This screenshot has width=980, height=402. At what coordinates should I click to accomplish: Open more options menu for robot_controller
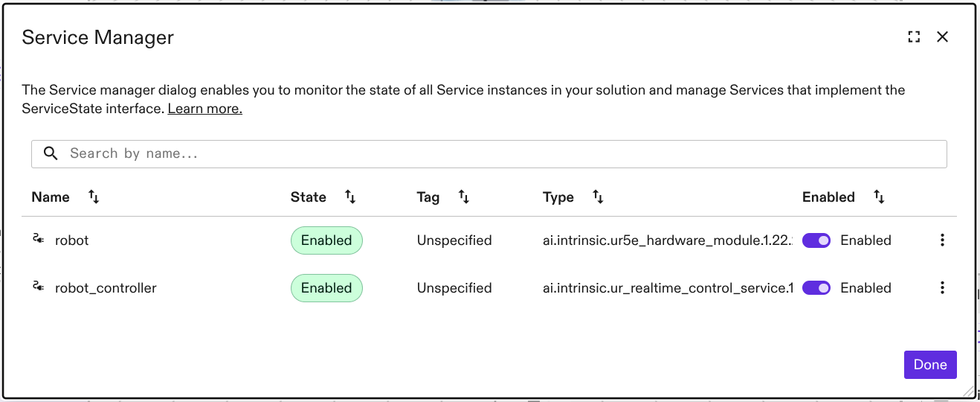[942, 288]
